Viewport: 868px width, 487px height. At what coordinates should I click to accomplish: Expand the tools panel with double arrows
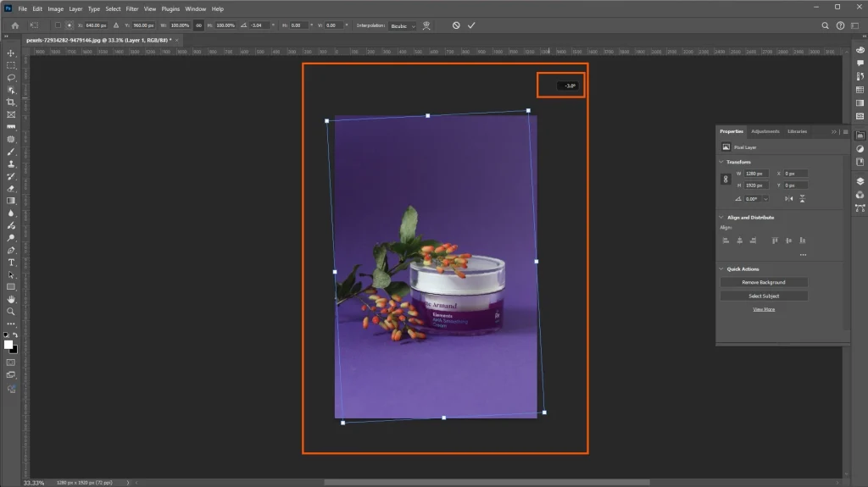(6, 36)
